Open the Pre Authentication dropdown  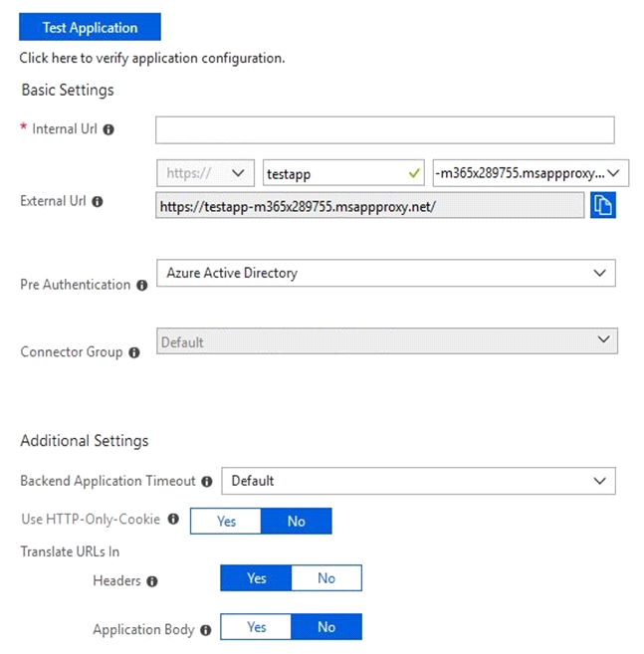pyautogui.click(x=386, y=273)
